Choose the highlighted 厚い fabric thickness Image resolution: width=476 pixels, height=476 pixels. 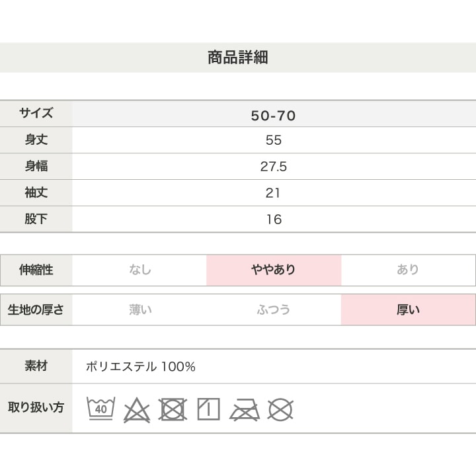point(408,309)
